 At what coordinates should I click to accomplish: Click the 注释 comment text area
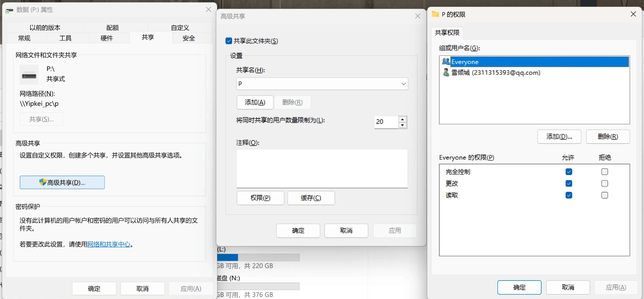pyautogui.click(x=322, y=169)
